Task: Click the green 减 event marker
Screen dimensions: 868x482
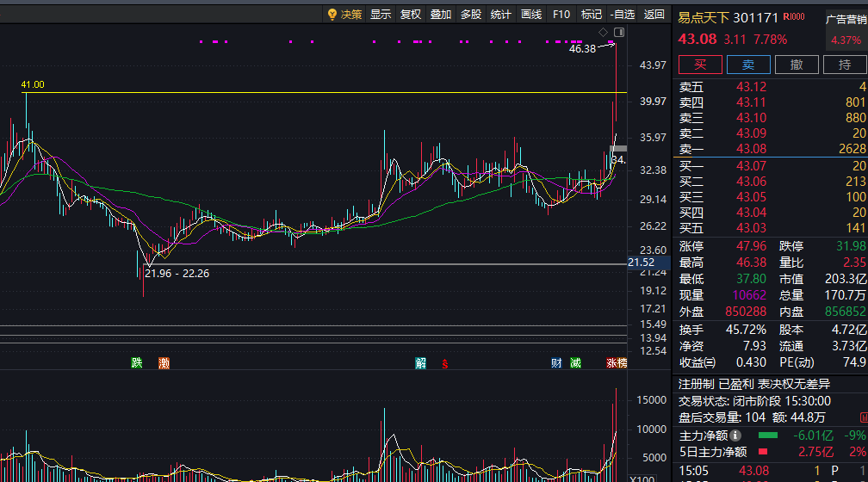Action: pos(576,363)
